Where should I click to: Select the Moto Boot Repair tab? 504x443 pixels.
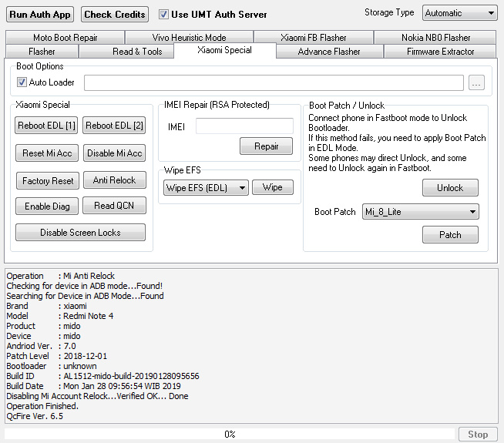tap(65, 38)
